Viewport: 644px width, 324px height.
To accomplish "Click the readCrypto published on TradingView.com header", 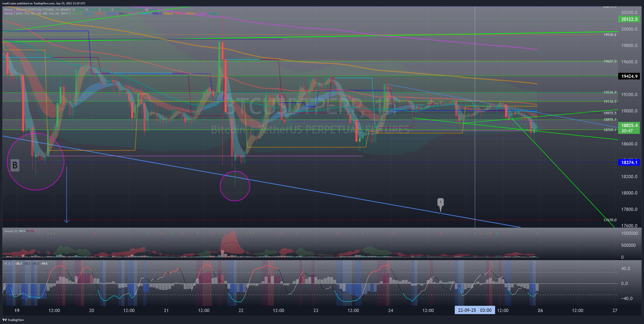I will click(x=44, y=3).
